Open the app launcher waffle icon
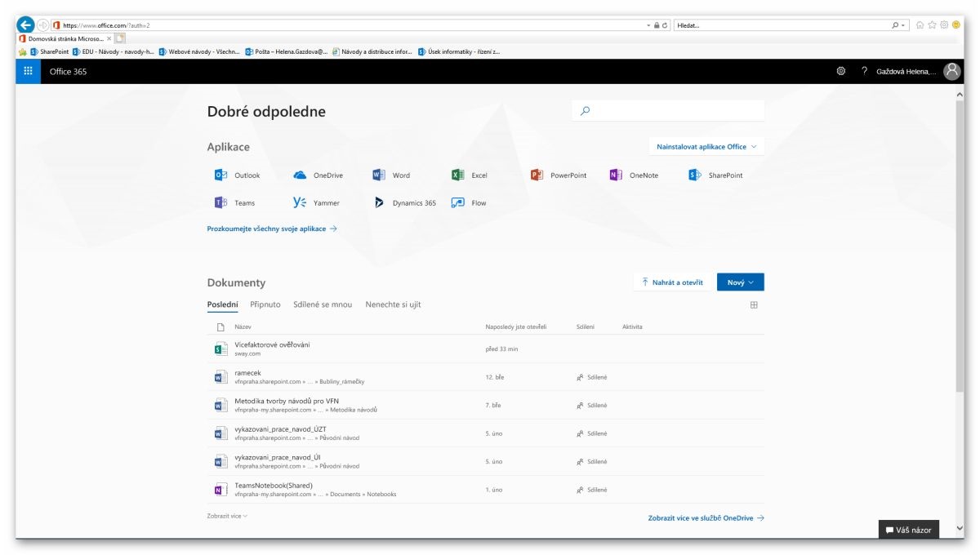980x555 pixels. (28, 71)
